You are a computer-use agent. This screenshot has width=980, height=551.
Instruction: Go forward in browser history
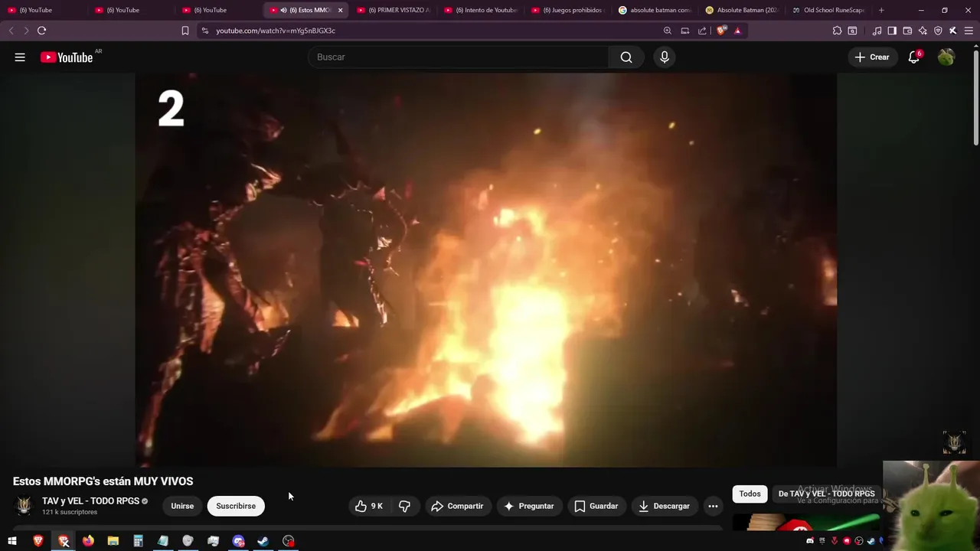click(25, 31)
